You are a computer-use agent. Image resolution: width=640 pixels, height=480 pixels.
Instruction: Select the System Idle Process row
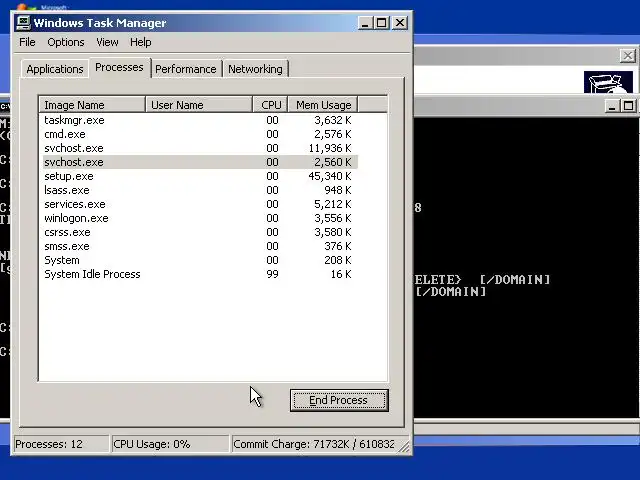pyautogui.click(x=200, y=274)
